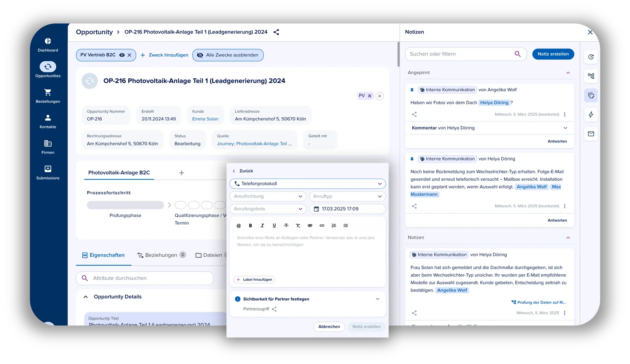Click Zweck hinzufügen
Screen dimensions: 630x364
(x=165, y=55)
